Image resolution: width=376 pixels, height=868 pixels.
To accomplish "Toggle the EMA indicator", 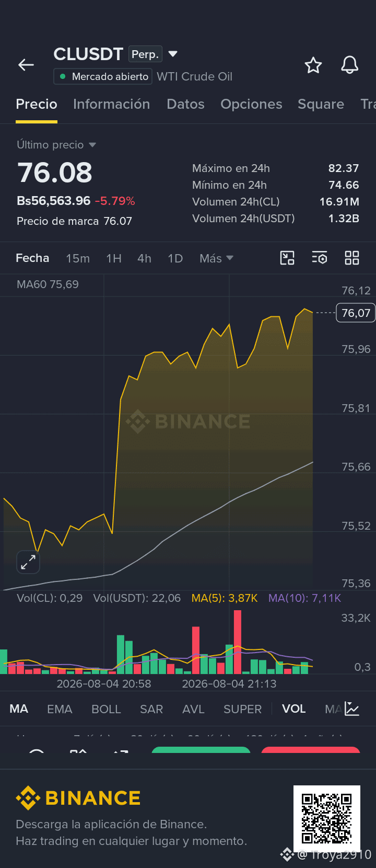I will pos(60,709).
